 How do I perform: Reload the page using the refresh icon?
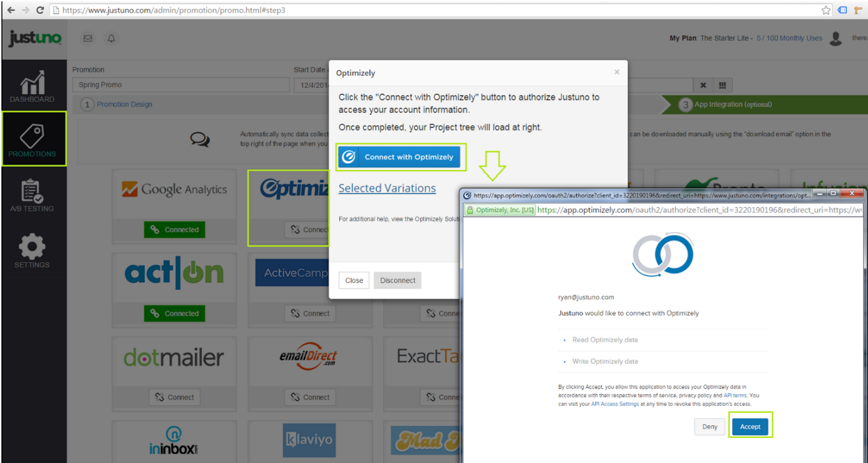point(40,10)
